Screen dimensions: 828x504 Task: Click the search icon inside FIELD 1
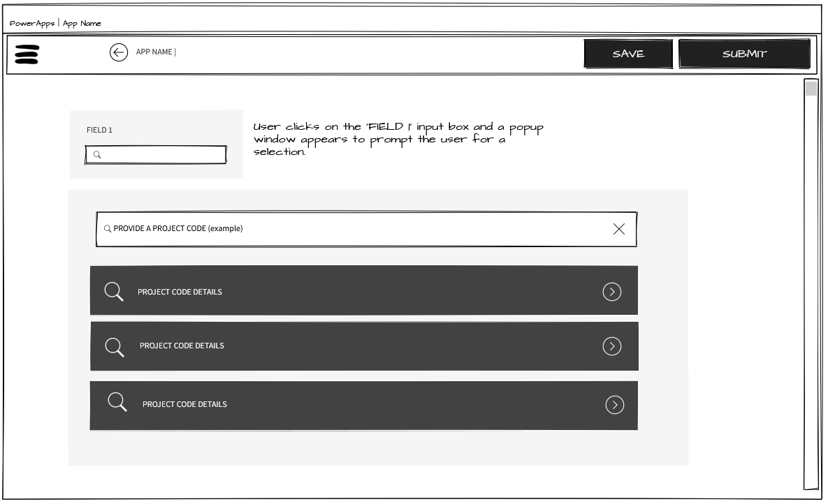tap(97, 155)
